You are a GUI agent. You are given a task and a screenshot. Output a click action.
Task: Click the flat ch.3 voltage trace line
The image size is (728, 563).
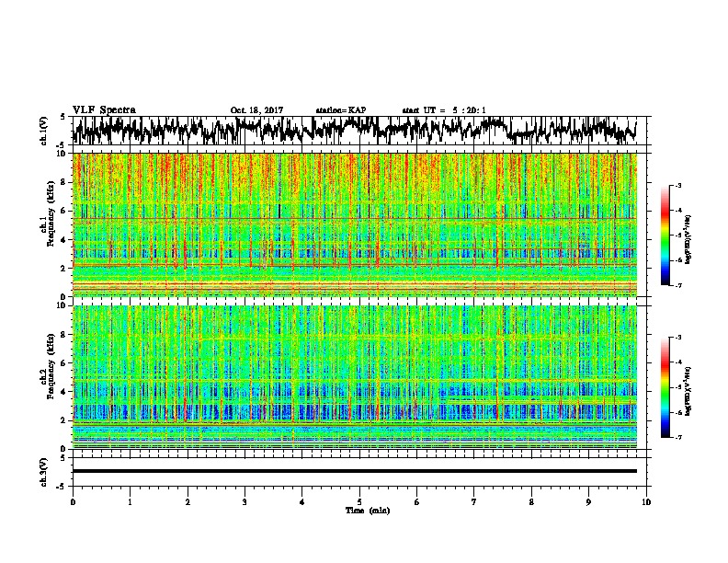(x=354, y=471)
